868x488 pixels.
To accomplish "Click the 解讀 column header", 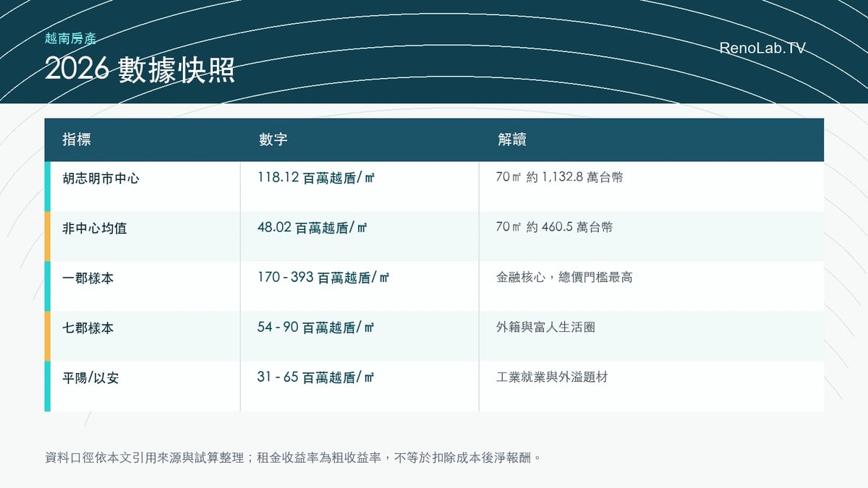I will pyautogui.click(x=511, y=140).
